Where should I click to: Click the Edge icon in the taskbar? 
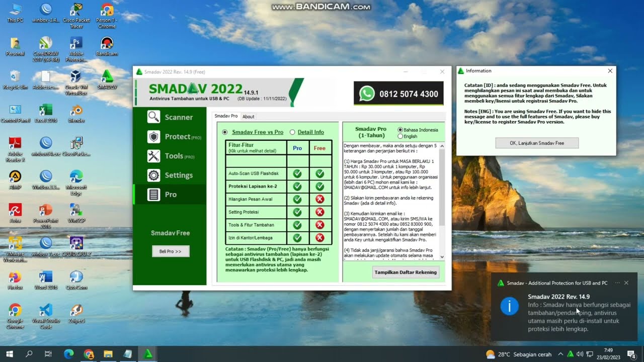69,354
